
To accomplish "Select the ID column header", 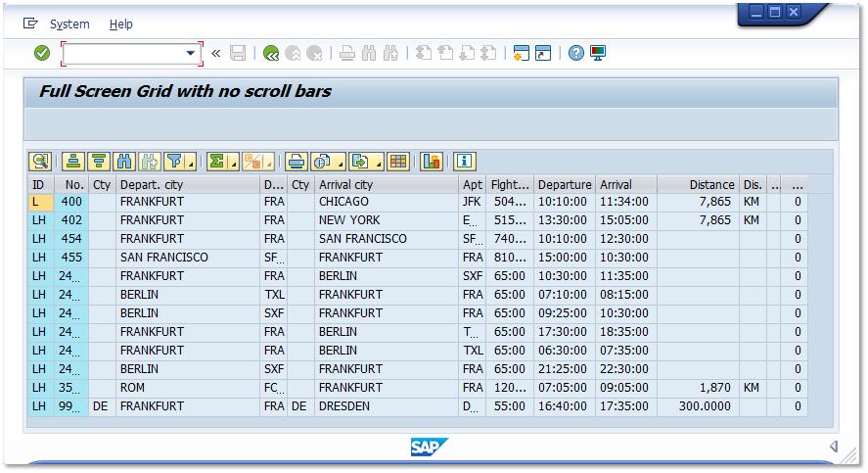I will (41, 184).
